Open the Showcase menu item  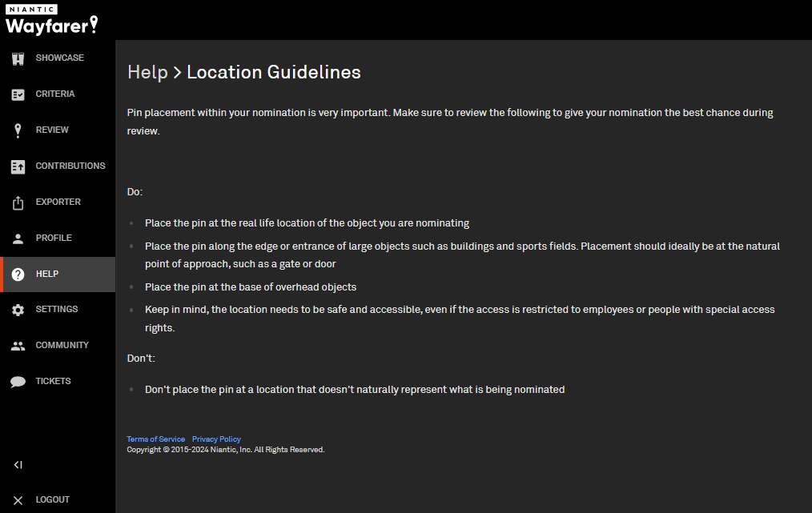point(59,58)
